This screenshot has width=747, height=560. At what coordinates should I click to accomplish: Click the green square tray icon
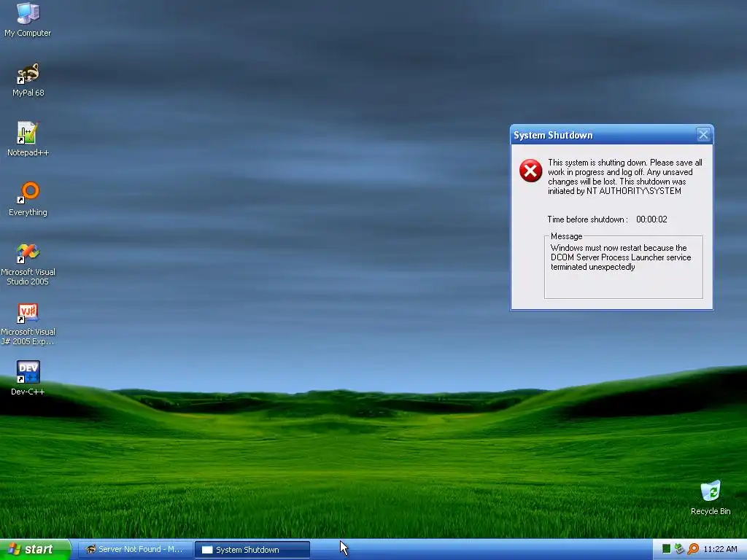667,549
